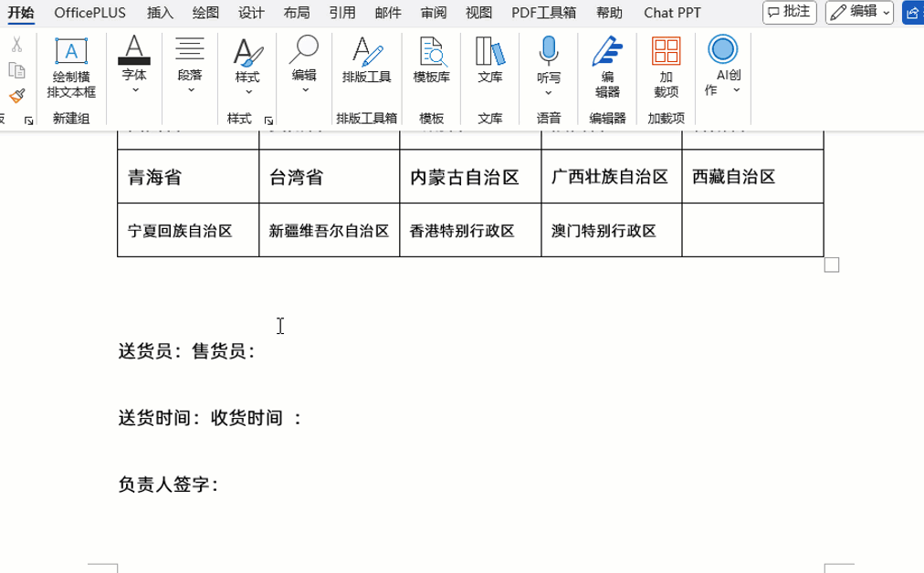
Task: Open the 段落 paragraph icon
Action: (x=190, y=49)
